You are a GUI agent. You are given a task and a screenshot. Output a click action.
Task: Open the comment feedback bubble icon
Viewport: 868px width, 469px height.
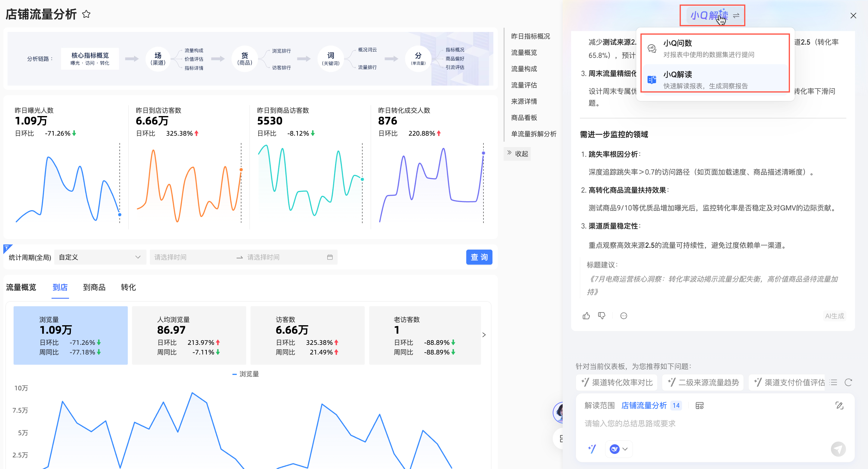624,316
